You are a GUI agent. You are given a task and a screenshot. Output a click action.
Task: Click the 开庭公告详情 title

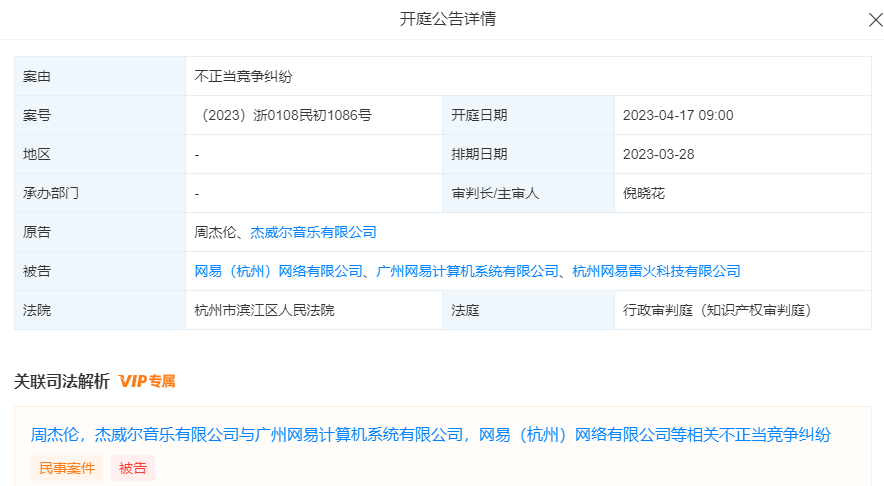(x=448, y=19)
